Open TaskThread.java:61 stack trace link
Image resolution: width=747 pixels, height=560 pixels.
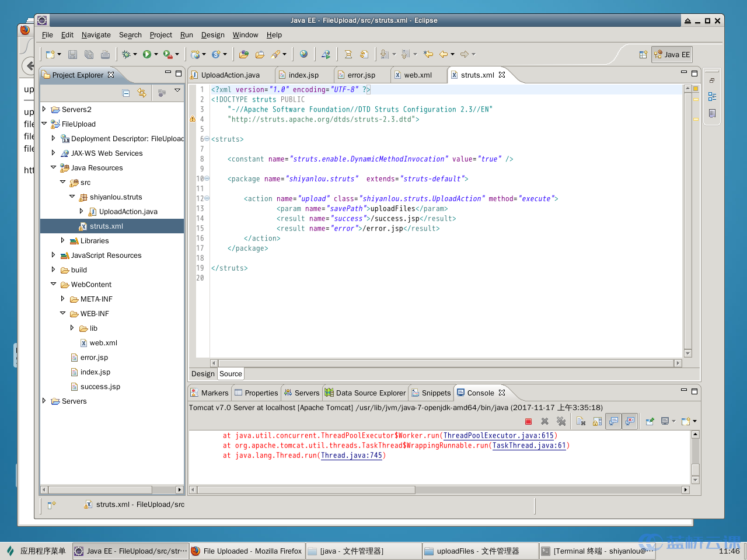[529, 446]
